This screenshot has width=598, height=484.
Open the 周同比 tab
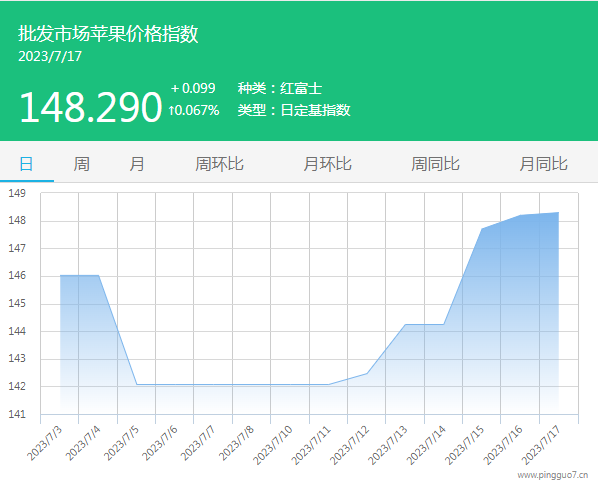point(435,164)
